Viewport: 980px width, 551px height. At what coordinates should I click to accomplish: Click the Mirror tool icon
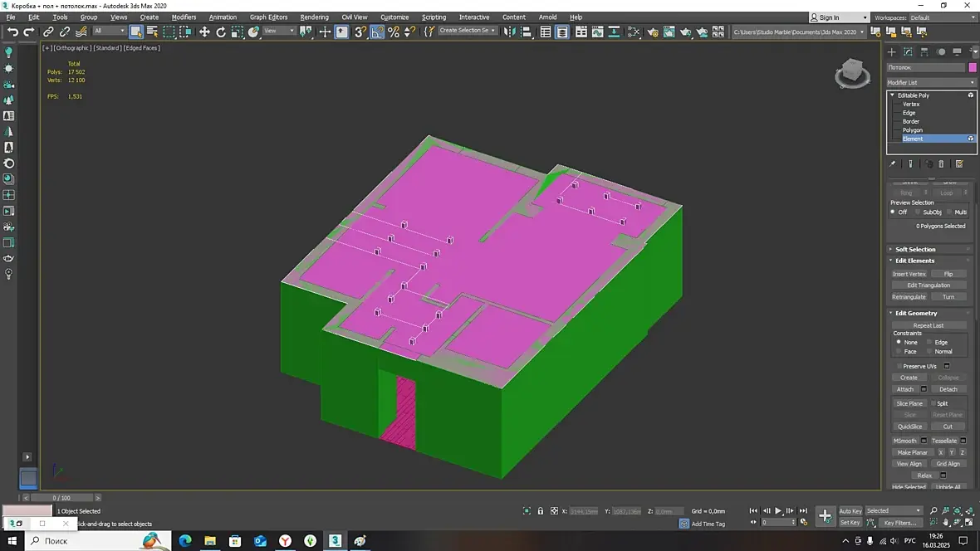coord(510,32)
